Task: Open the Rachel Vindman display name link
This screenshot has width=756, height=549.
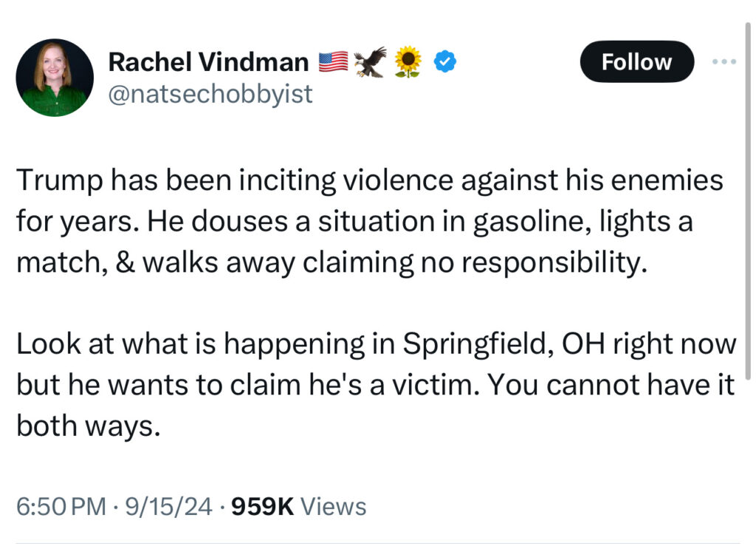Action: 208,63
